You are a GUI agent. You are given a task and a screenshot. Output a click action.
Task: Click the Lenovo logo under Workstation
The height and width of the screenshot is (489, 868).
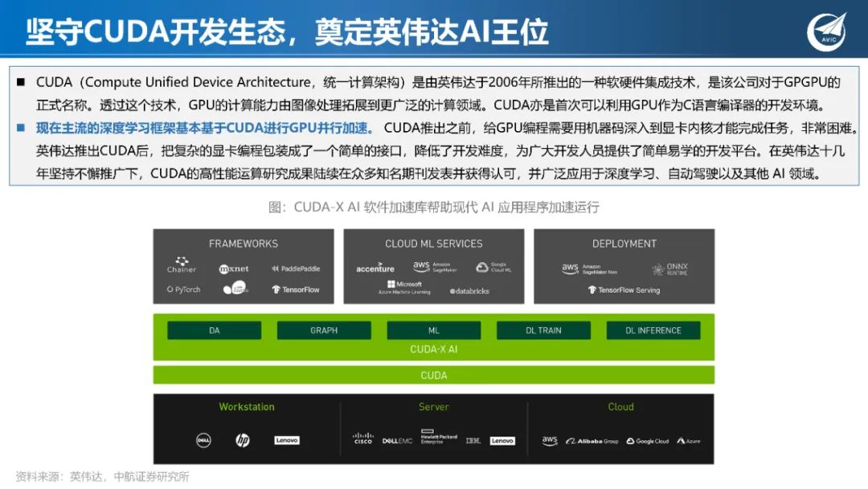coord(287,440)
